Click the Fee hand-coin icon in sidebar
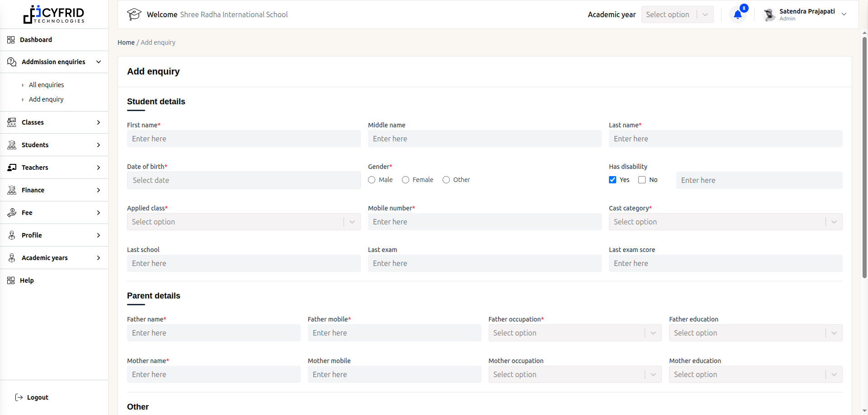This screenshot has width=868, height=415. click(x=12, y=213)
